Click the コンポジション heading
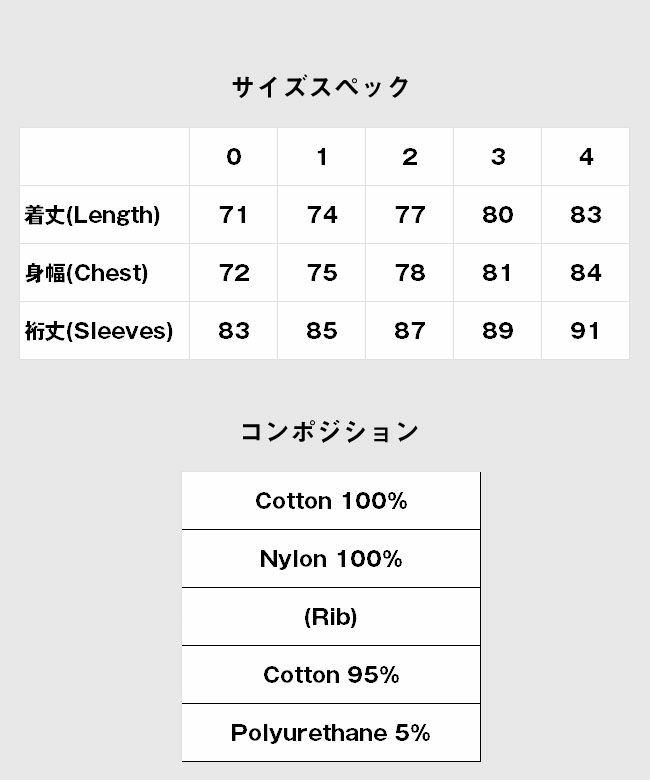The image size is (650, 780). coord(329,431)
